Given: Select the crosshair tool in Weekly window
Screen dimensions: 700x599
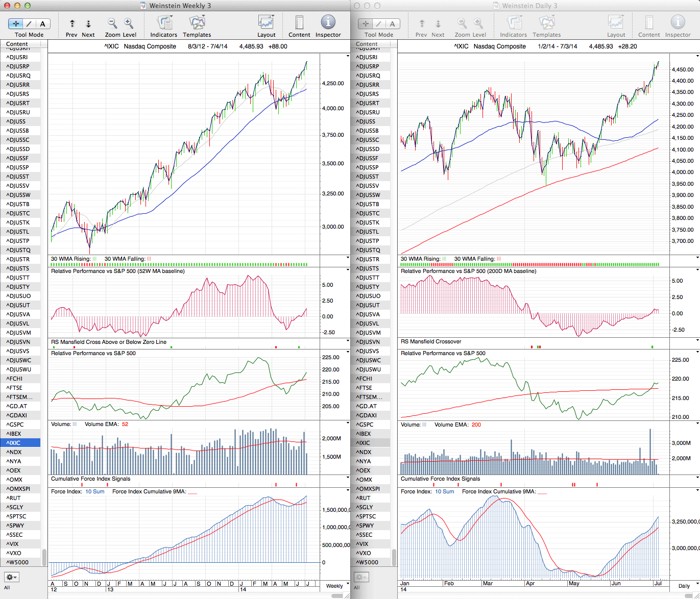Looking at the screenshot, I should click(16, 23).
